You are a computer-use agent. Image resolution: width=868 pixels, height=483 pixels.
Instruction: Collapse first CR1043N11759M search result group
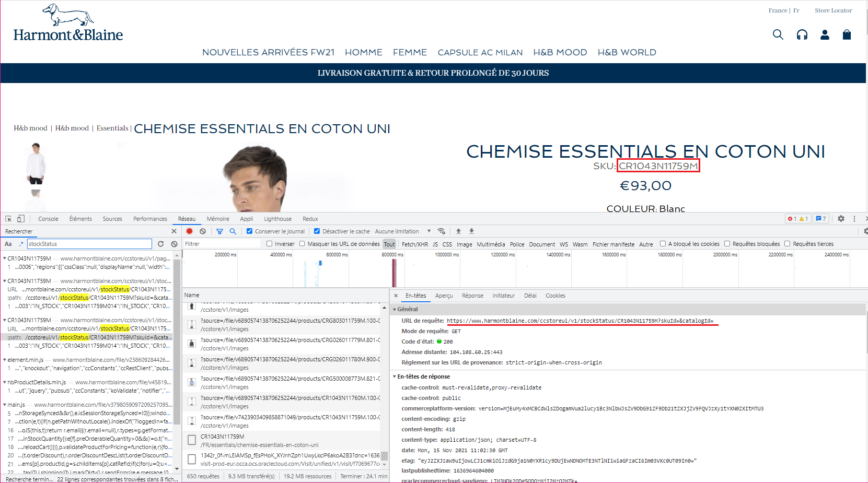5,258
